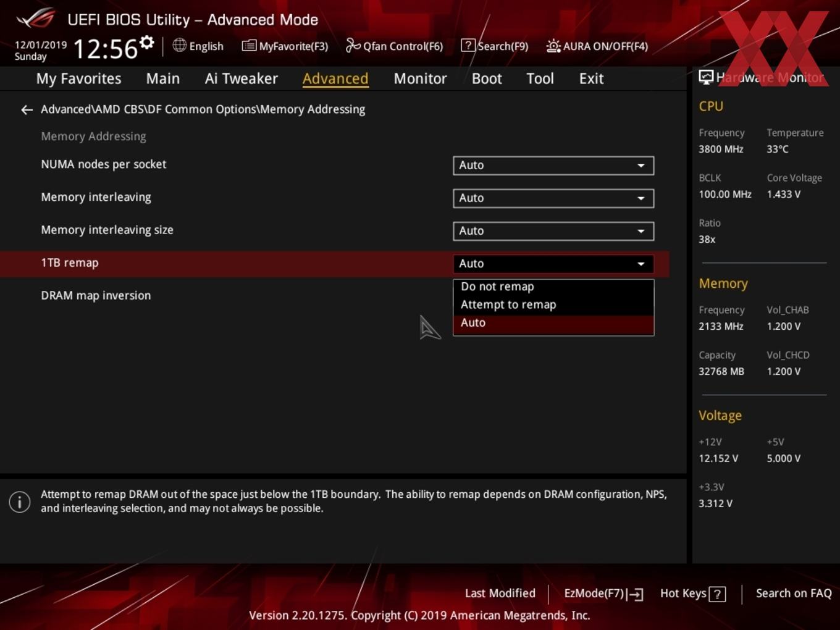The width and height of the screenshot is (840, 630).
Task: Open the English language selector
Action: (198, 46)
